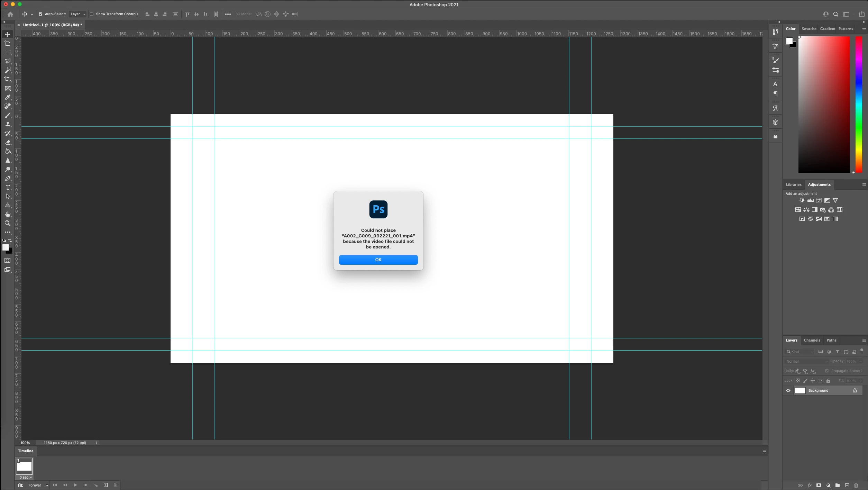This screenshot has width=868, height=490.
Task: Select the Zoom tool
Action: click(x=8, y=223)
